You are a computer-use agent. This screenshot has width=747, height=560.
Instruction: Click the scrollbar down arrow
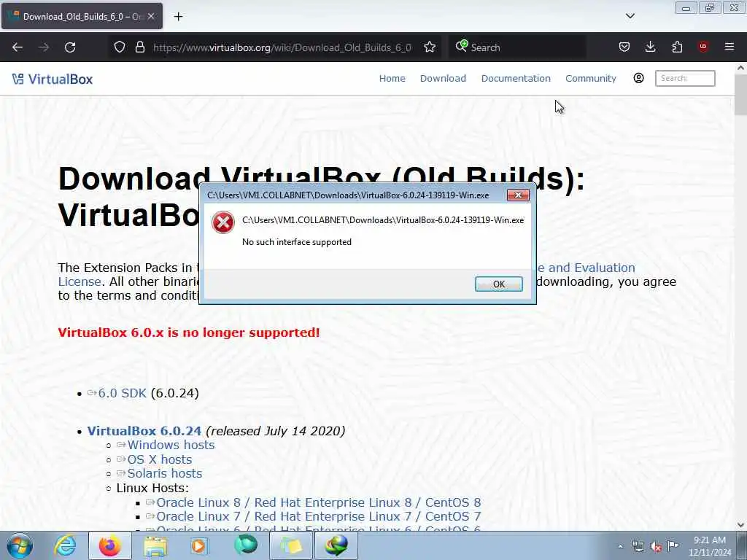pos(740,525)
